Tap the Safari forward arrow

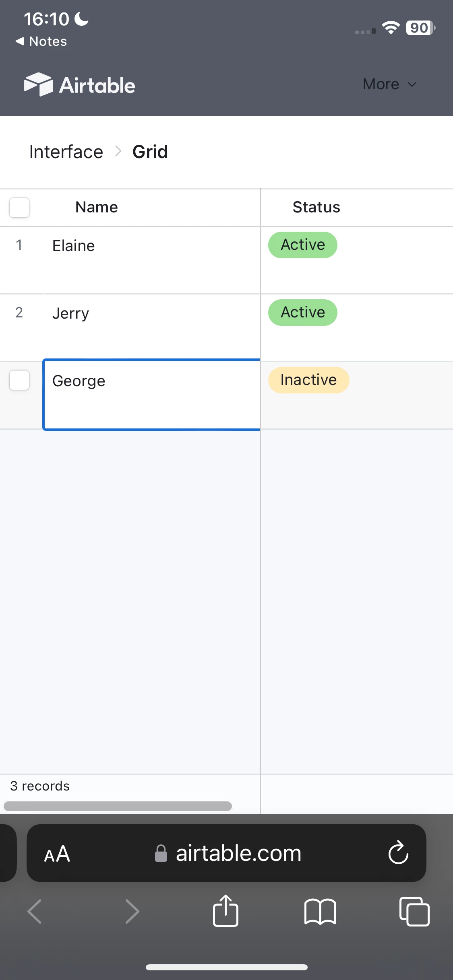tap(132, 912)
